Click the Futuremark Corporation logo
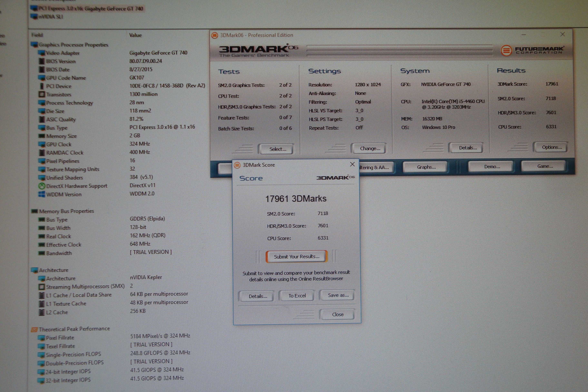Screen dimensions: 588x392 point(533,50)
